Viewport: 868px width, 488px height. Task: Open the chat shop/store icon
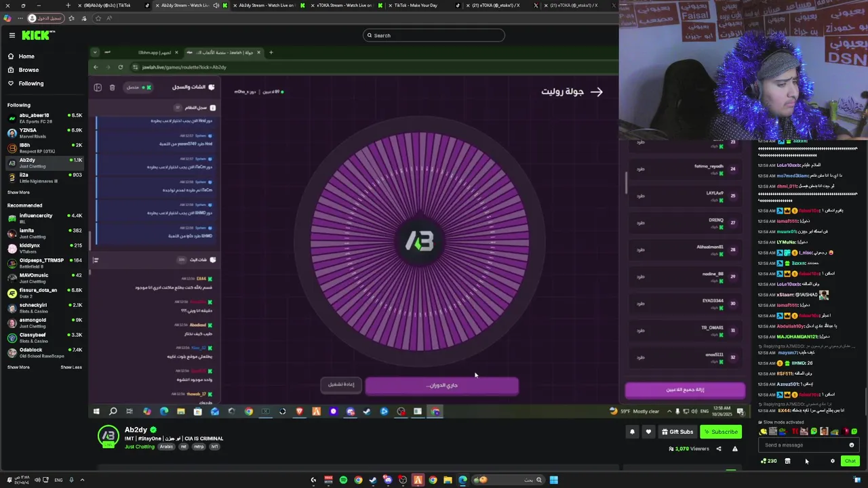point(787,461)
